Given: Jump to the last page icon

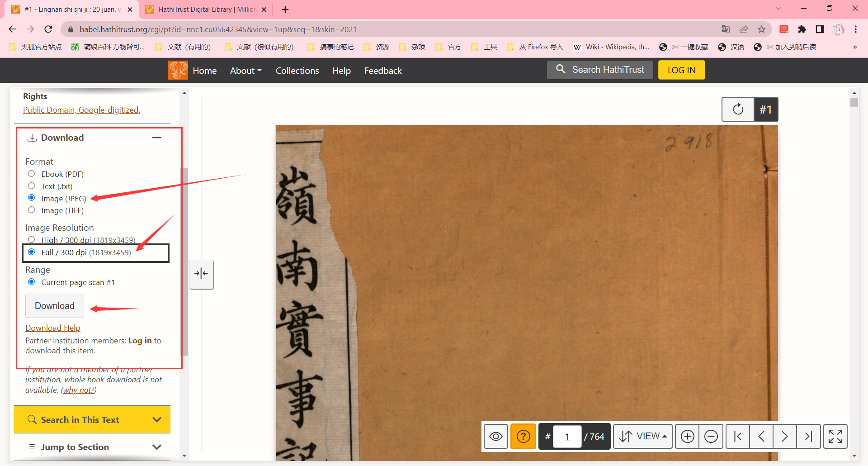Looking at the screenshot, I should click(808, 437).
